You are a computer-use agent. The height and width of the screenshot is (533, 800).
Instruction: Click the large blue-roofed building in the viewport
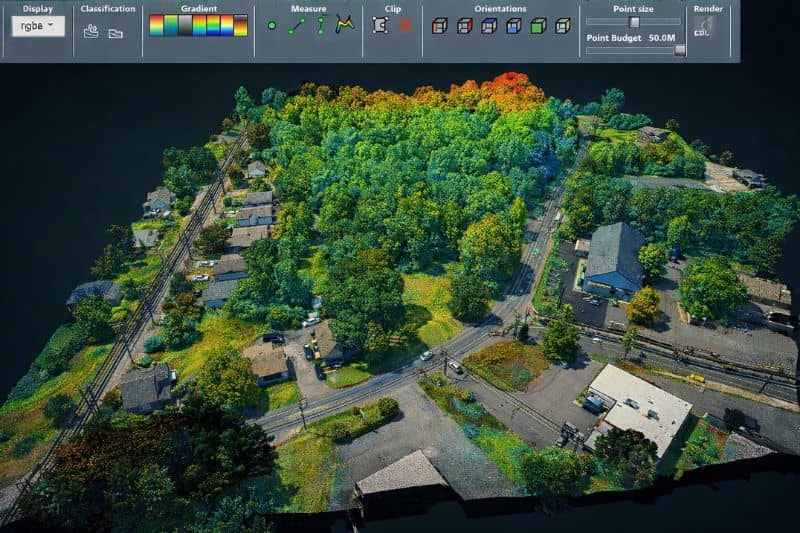pos(612,259)
